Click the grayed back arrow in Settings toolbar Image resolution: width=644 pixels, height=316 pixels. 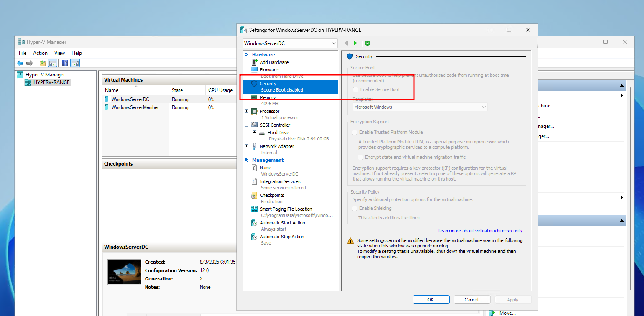click(346, 43)
